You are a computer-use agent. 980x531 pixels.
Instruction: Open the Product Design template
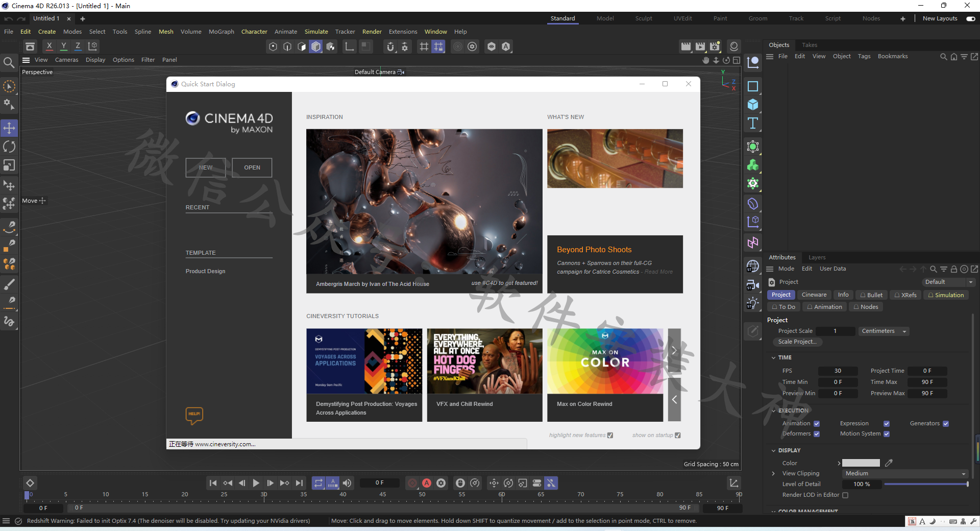(205, 271)
